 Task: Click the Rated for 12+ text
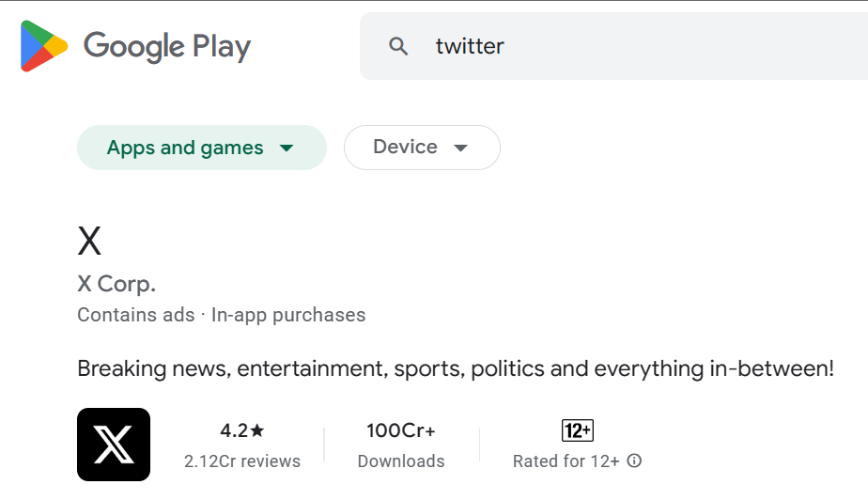point(566,461)
